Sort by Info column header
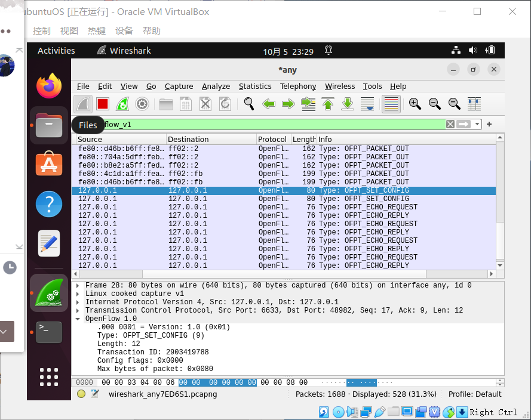531x420 pixels. pos(406,140)
